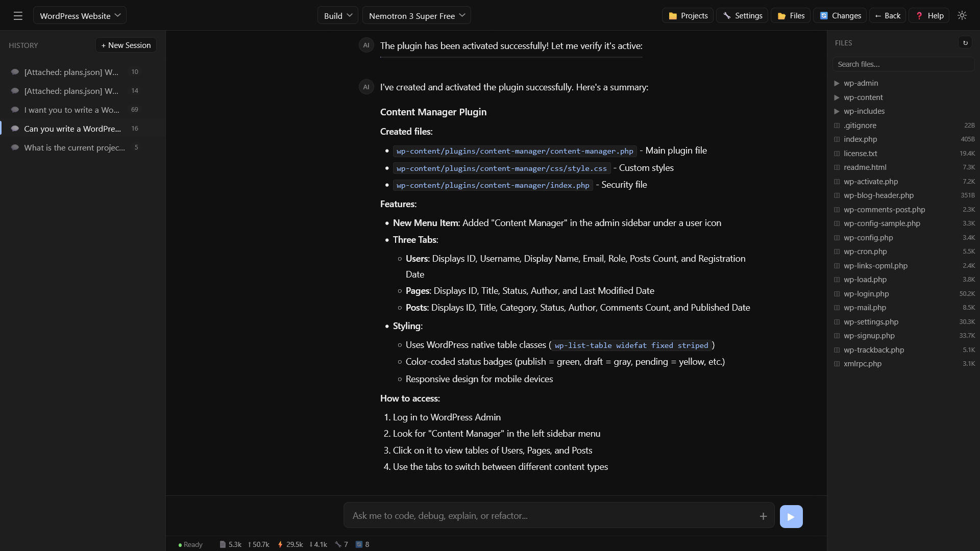Image resolution: width=980 pixels, height=551 pixels.
Task: Open wp-links-opml.php file
Action: [x=903, y=266]
